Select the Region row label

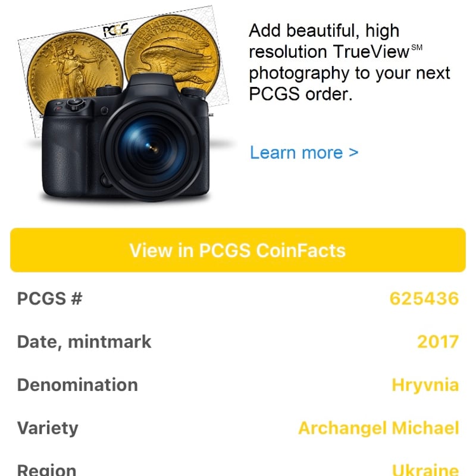pyautogui.click(x=46, y=470)
